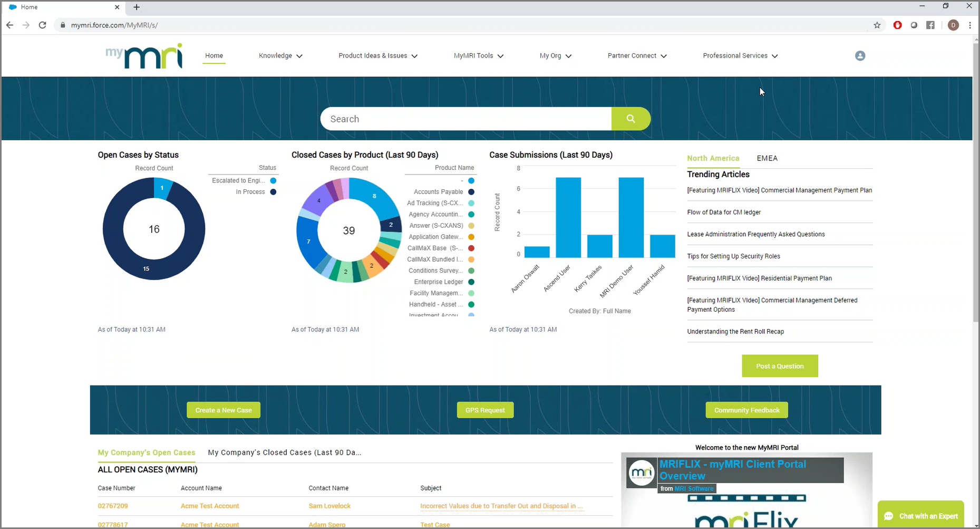Click the Escalated to Engi... legend swatch
This screenshot has width=980, height=529.
coord(273,180)
